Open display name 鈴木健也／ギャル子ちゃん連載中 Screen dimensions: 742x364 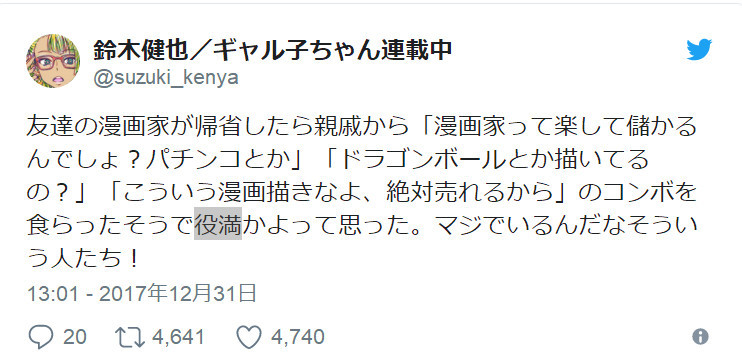(272, 50)
